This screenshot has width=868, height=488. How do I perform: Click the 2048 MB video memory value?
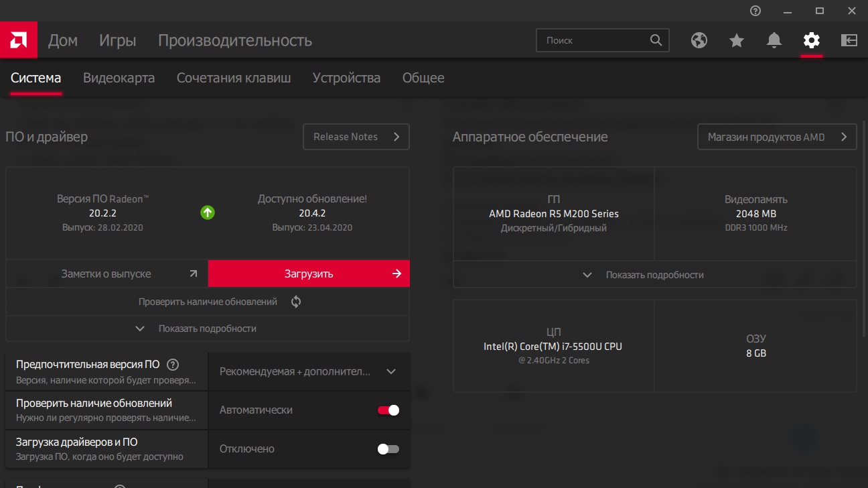(755, 214)
